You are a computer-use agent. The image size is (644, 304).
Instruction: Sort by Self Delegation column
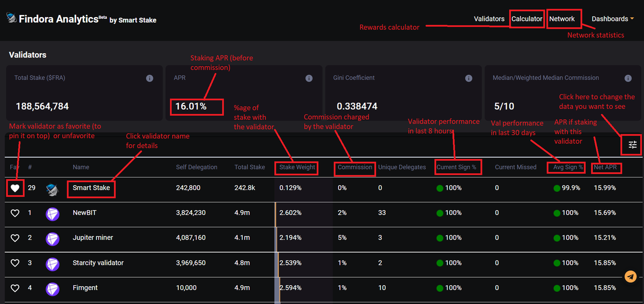196,167
